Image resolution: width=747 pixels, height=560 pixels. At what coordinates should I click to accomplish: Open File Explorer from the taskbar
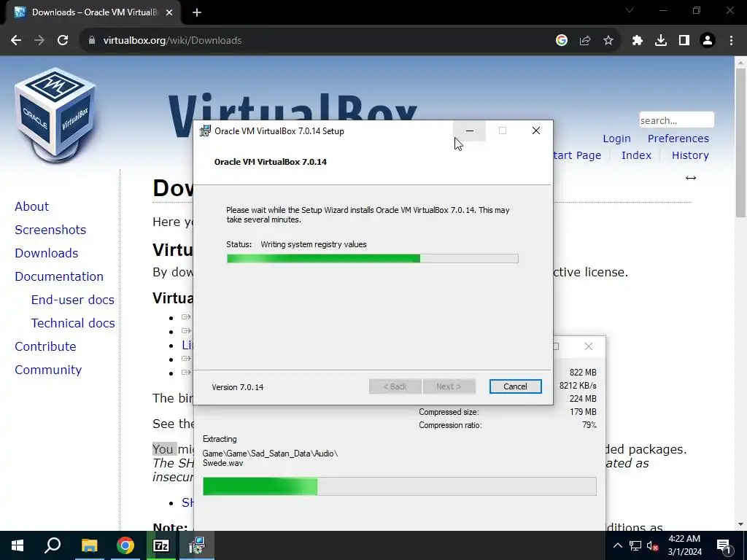tap(89, 545)
